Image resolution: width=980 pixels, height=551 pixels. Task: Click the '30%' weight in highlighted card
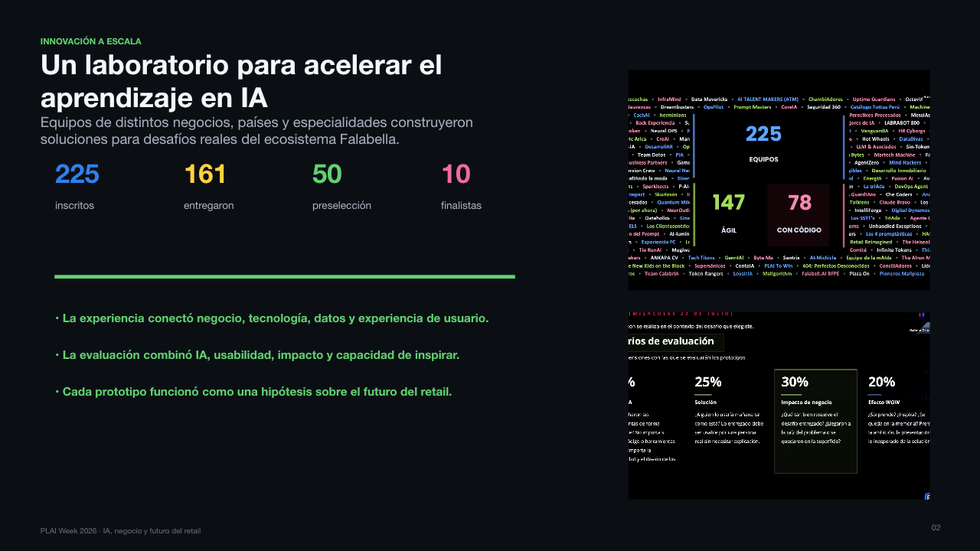[x=795, y=382]
